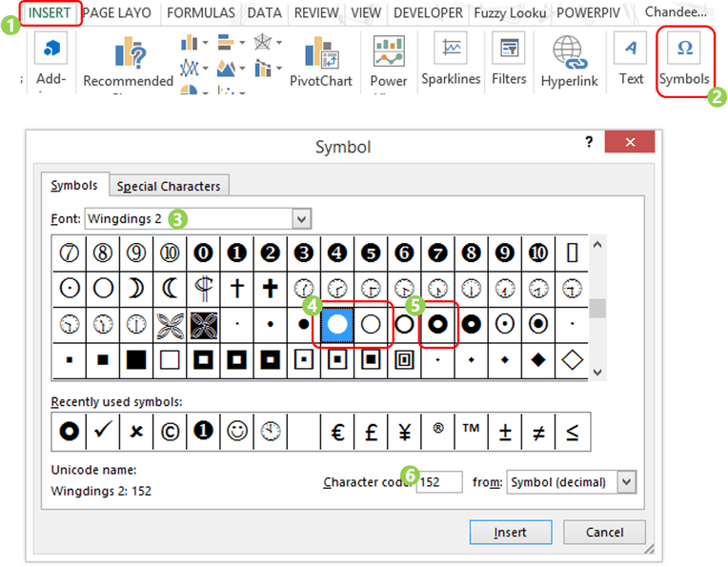
Task: Select the black circled 5 symbol
Action: pos(371,253)
